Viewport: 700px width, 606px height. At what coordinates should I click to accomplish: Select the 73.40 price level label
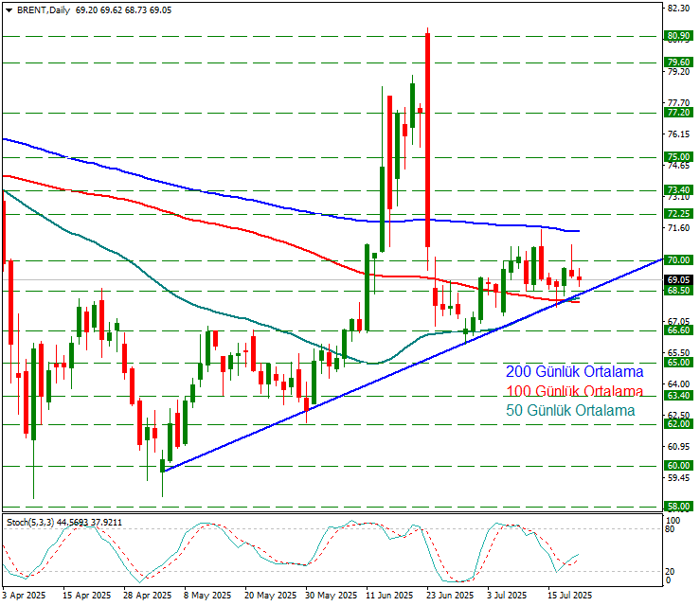[678, 190]
